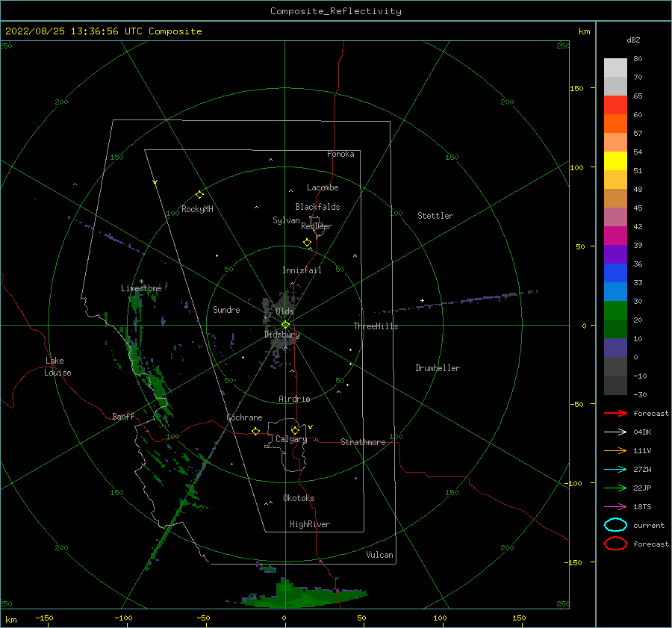Click the yellow diamond marker above Calgary label

point(295,430)
